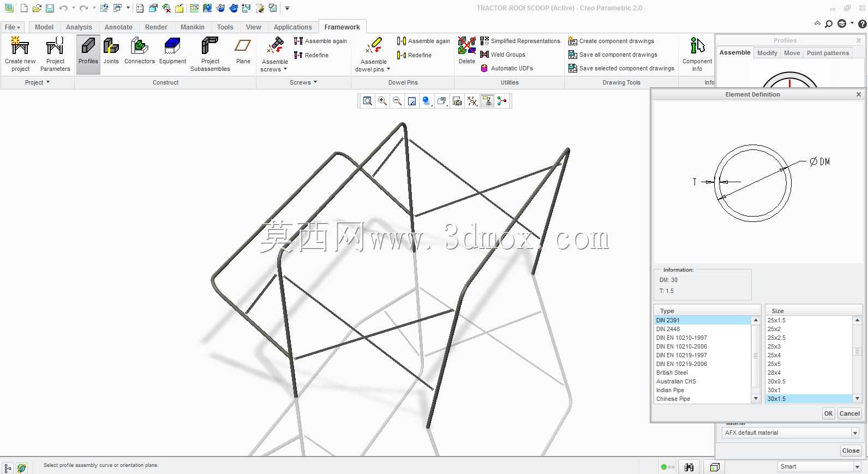Select DIN EN 10219-2006 in Type list
The image size is (868, 474).
click(x=703, y=364)
